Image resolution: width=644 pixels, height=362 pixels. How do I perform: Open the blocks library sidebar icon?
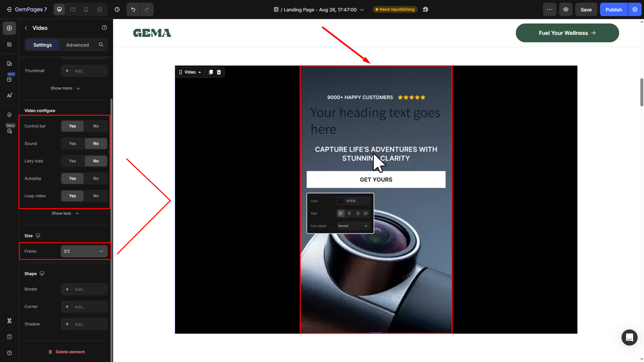(x=9, y=44)
